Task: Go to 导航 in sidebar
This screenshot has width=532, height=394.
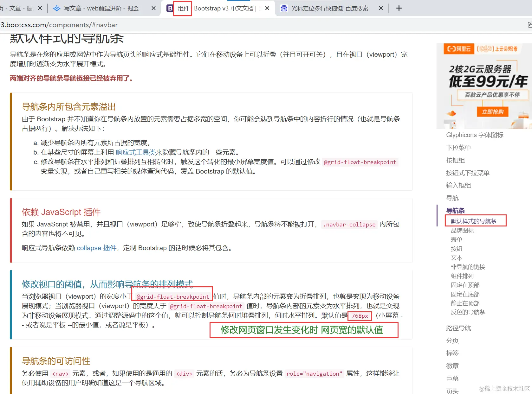Action: (452, 198)
